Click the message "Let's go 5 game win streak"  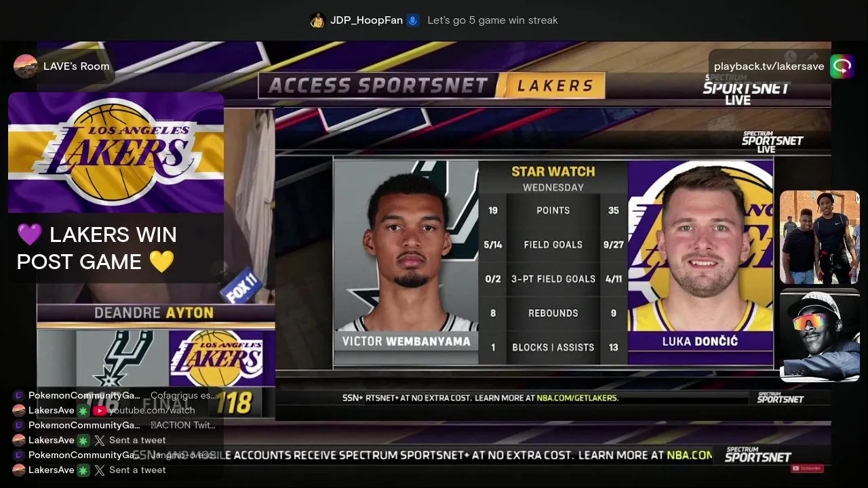[492, 20]
